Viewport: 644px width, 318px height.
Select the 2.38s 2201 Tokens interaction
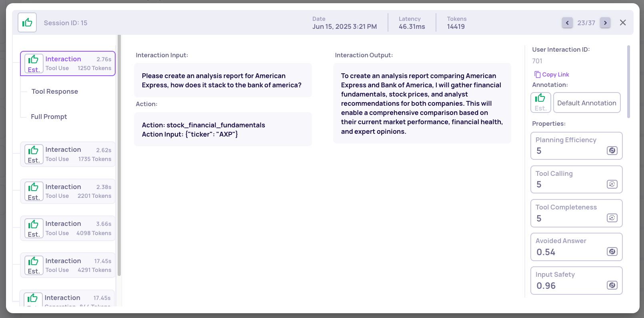click(68, 191)
